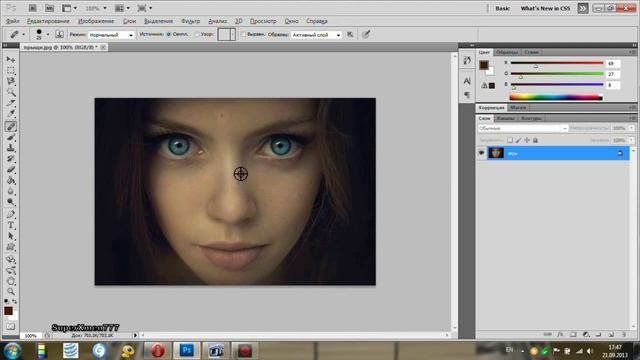The height and width of the screenshot is (360, 640).
Task: Select the Paint Bucket tool
Action: (x=11, y=180)
